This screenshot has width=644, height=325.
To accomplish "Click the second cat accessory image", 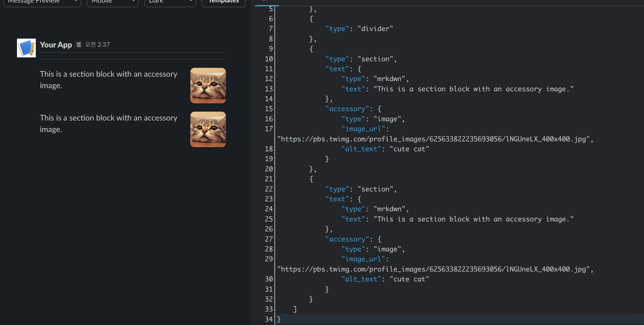I will pos(208,129).
